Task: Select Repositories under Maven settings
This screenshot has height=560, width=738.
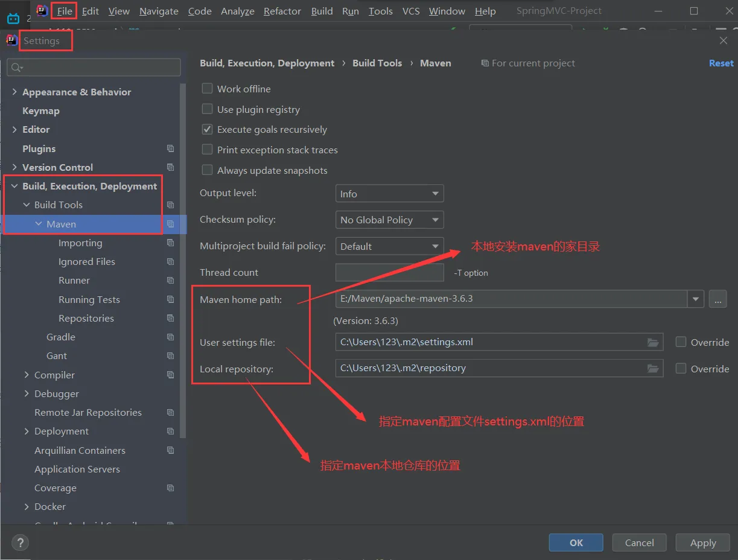Action: 86,318
